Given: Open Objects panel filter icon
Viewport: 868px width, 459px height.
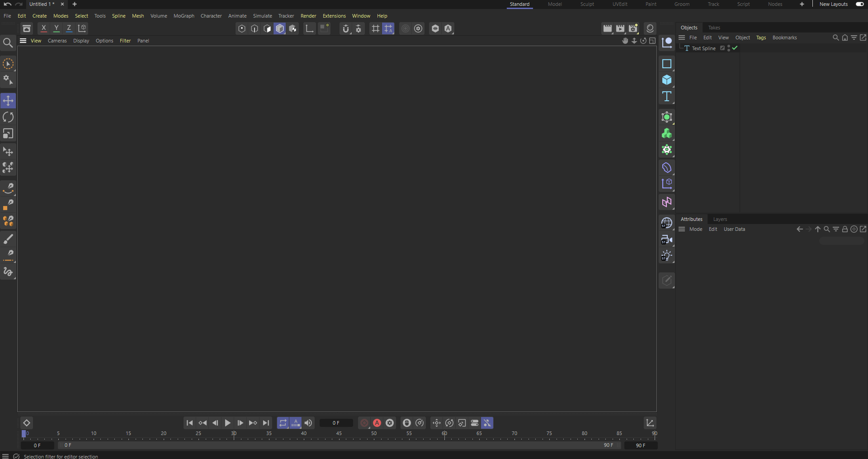Looking at the screenshot, I should coord(854,38).
